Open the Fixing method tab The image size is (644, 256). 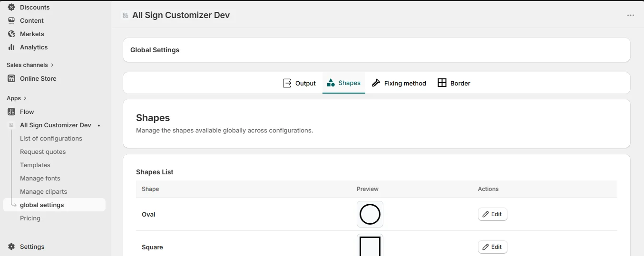pos(399,83)
